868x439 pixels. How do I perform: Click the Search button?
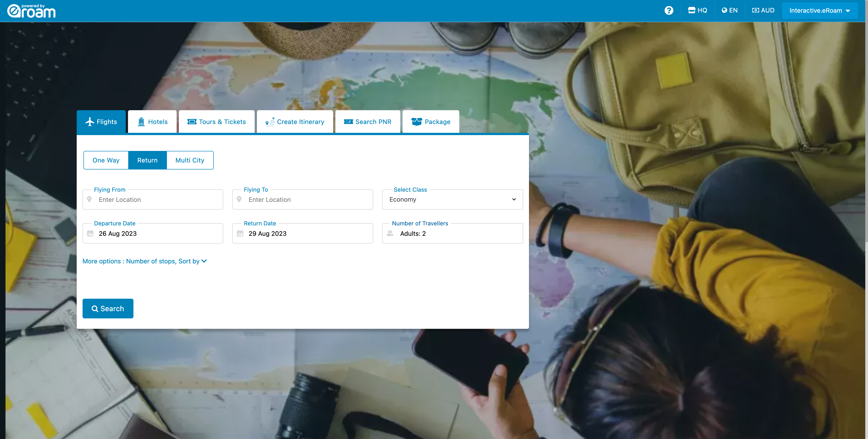coord(108,308)
